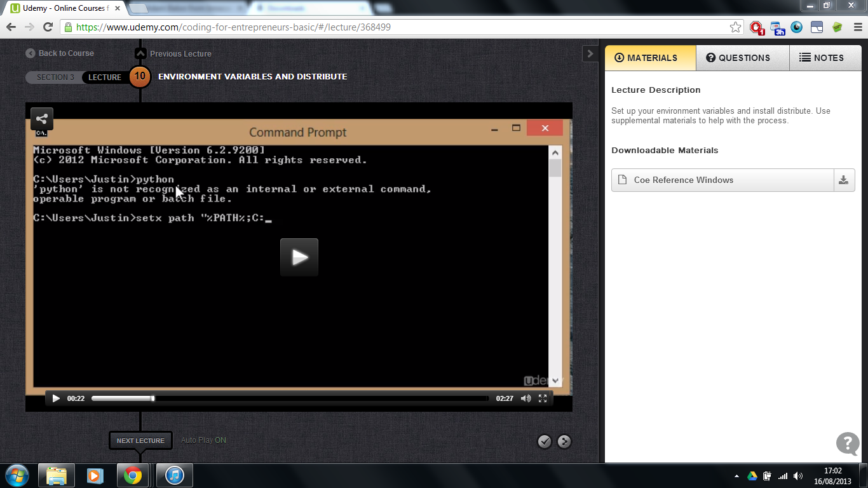Screen dimensions: 868x488
Task: Click the red extension icon with badge
Action: pos(756,27)
